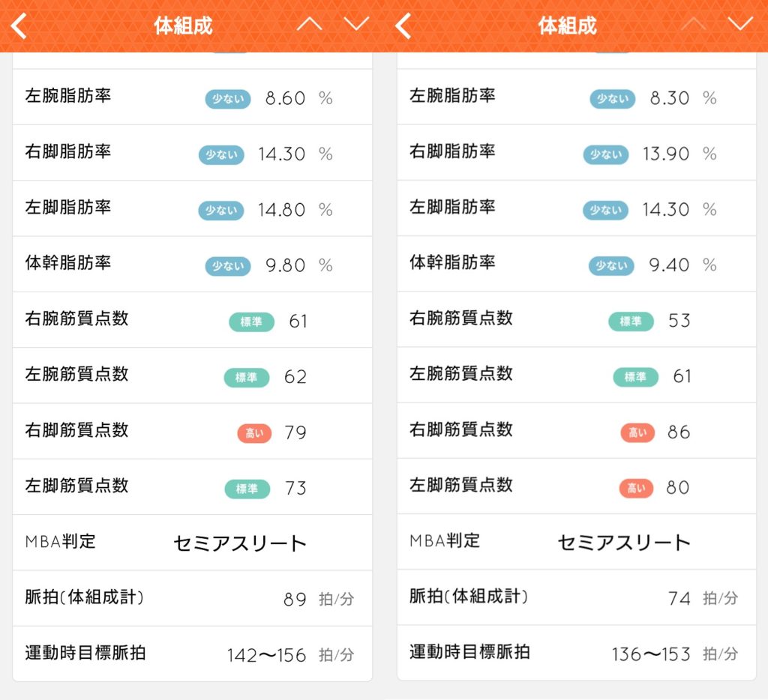Click right panel's down chevron
Image resolution: width=768 pixels, height=700 pixels.
[740, 23]
